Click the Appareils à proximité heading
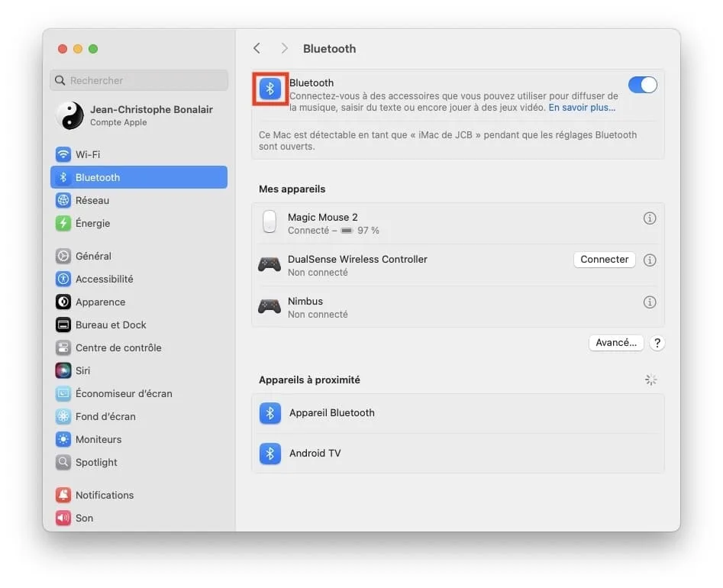Viewport: 723px width, 588px height. 309,380
